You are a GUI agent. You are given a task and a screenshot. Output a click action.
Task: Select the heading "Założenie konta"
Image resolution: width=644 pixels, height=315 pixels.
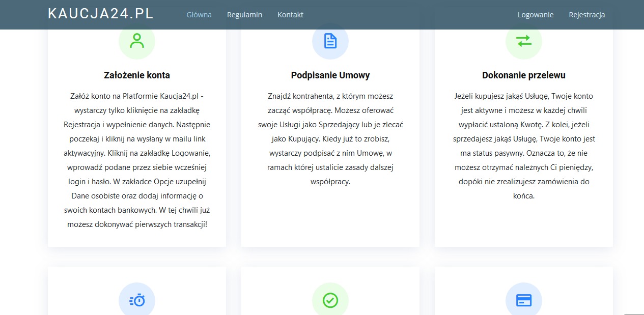pyautogui.click(x=137, y=75)
